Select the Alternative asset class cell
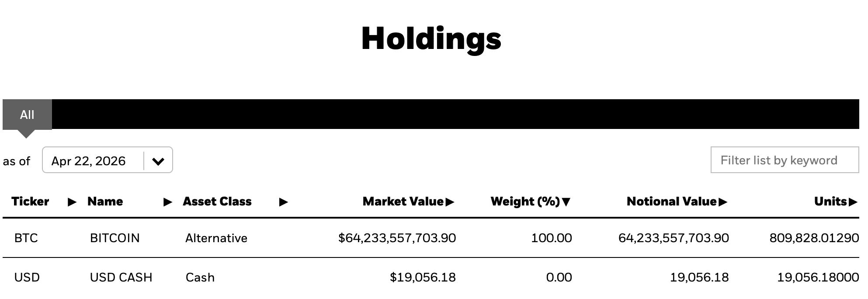Image resolution: width=868 pixels, height=299 pixels. pos(216,238)
